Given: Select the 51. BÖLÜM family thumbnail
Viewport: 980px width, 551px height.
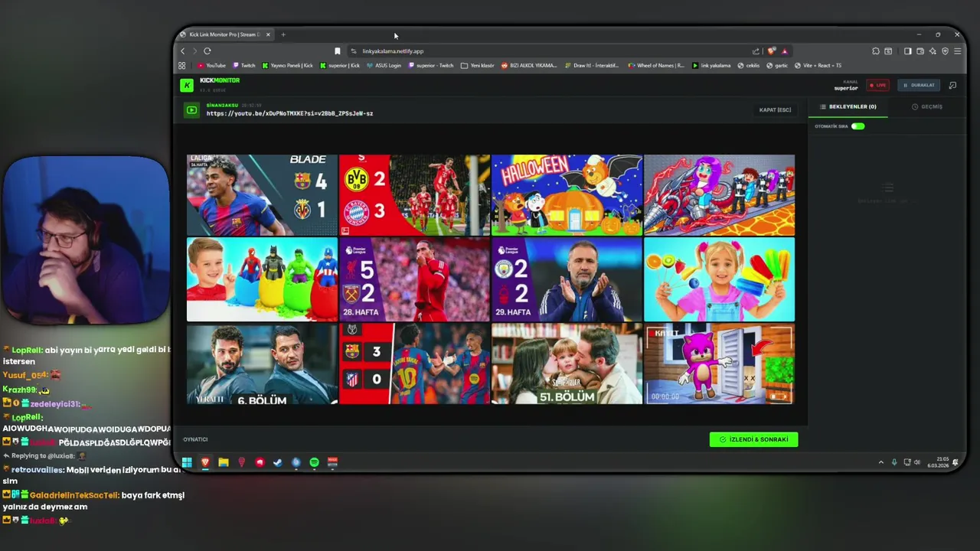Looking at the screenshot, I should 567,364.
